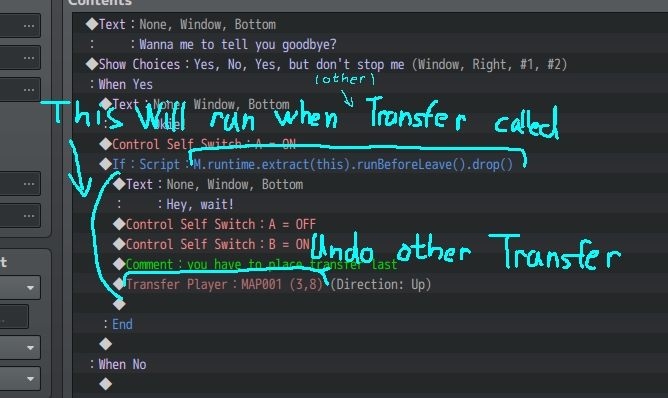
Task: Open the left-panel dropdown nearest the 'When No' row
Action: (x=20, y=378)
